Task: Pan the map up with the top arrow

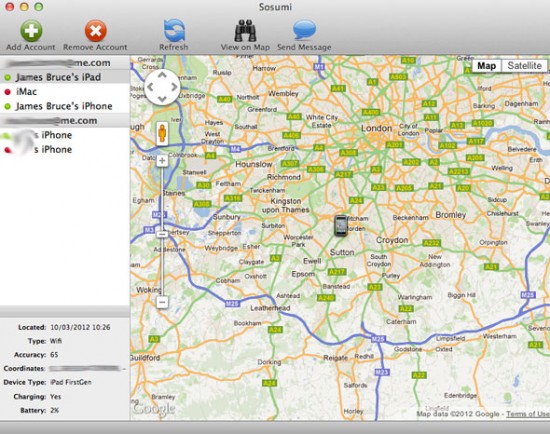Action: coord(162,75)
